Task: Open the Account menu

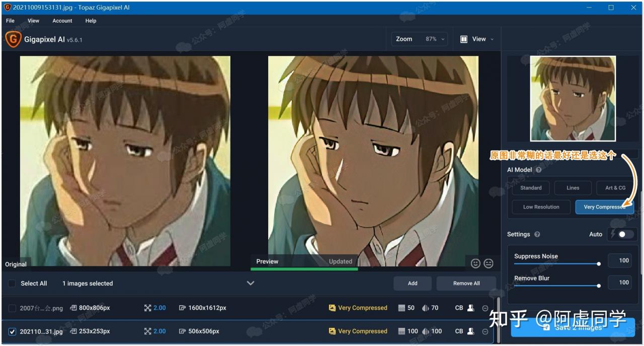Action: pos(62,21)
